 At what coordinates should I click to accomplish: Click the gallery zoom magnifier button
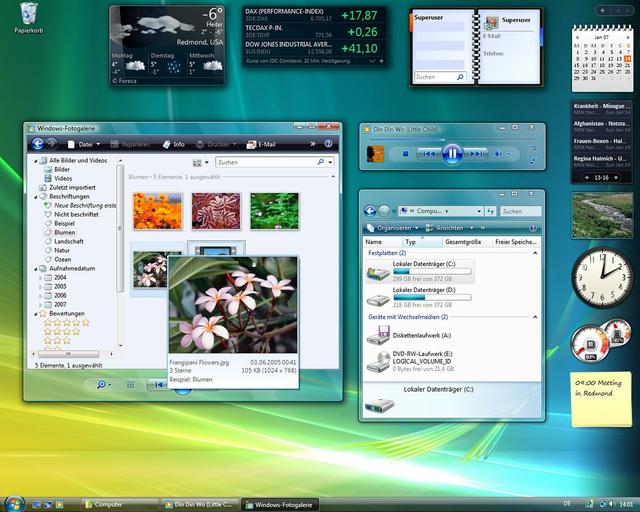click(101, 385)
